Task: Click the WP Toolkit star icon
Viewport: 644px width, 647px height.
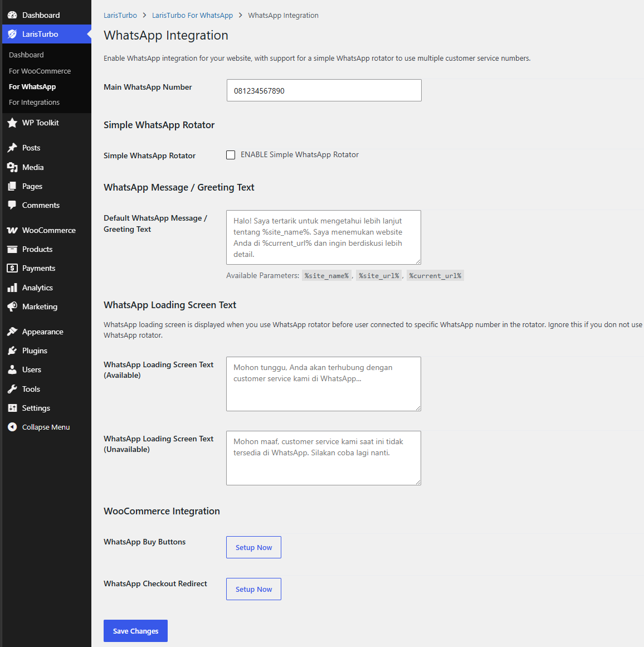Action: [12, 123]
